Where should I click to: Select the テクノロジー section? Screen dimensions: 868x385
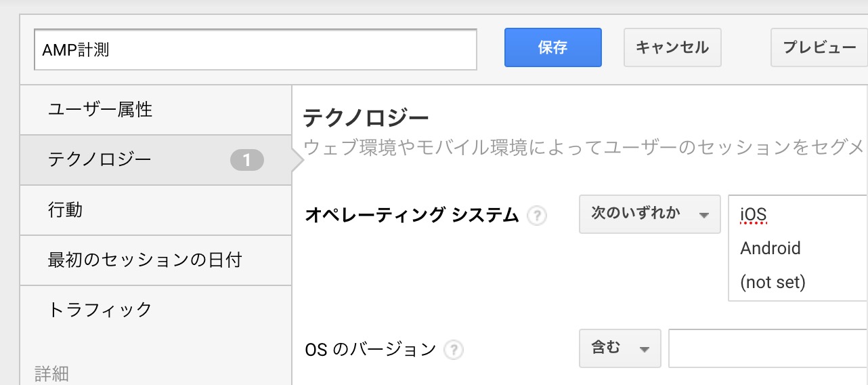pos(100,160)
